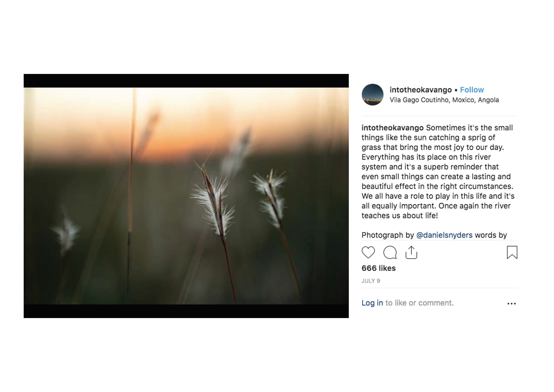View Vila Gago Coutinho, Moxico, Angola location
Screen dimensions: 554x392
[x=444, y=100]
